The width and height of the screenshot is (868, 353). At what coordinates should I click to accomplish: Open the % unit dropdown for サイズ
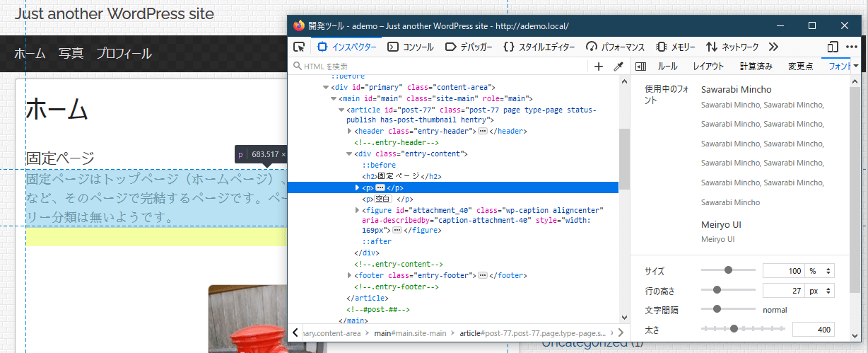(x=820, y=271)
